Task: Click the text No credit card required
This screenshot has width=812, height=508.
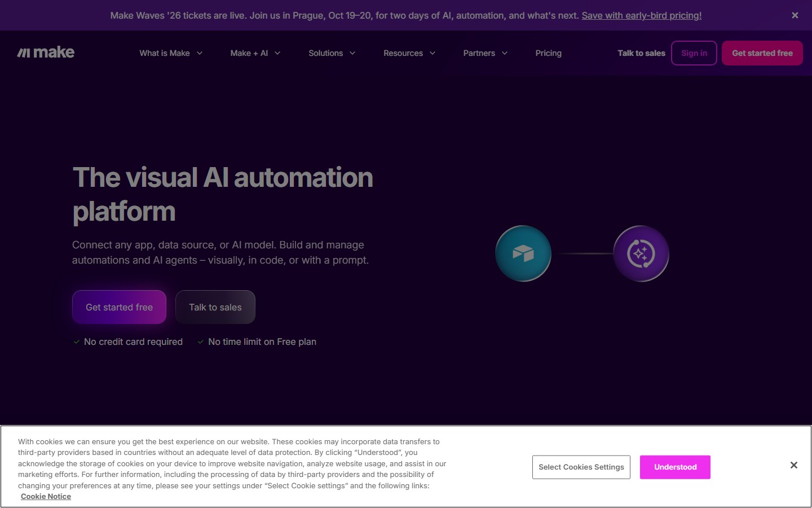Action: click(133, 341)
